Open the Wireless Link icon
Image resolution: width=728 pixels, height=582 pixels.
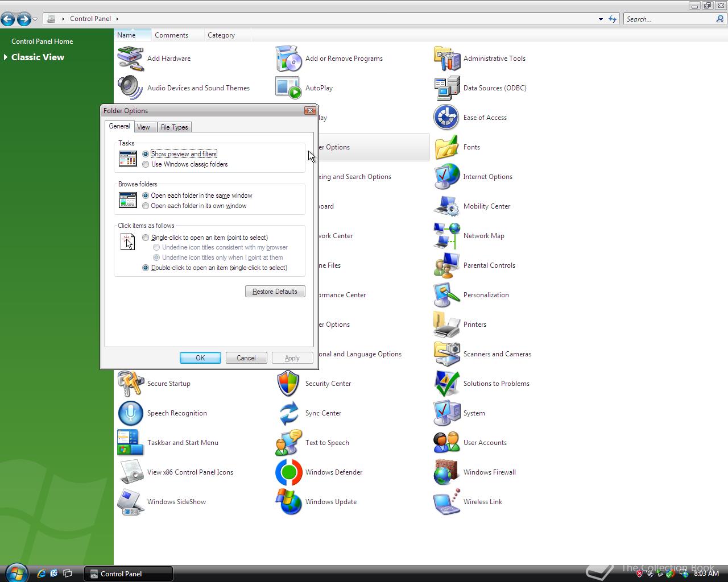coord(446,502)
